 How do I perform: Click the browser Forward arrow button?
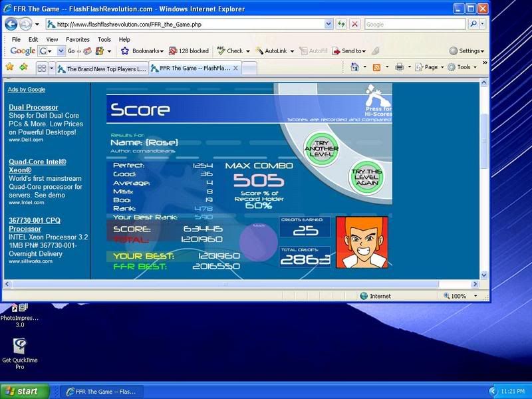25,24
